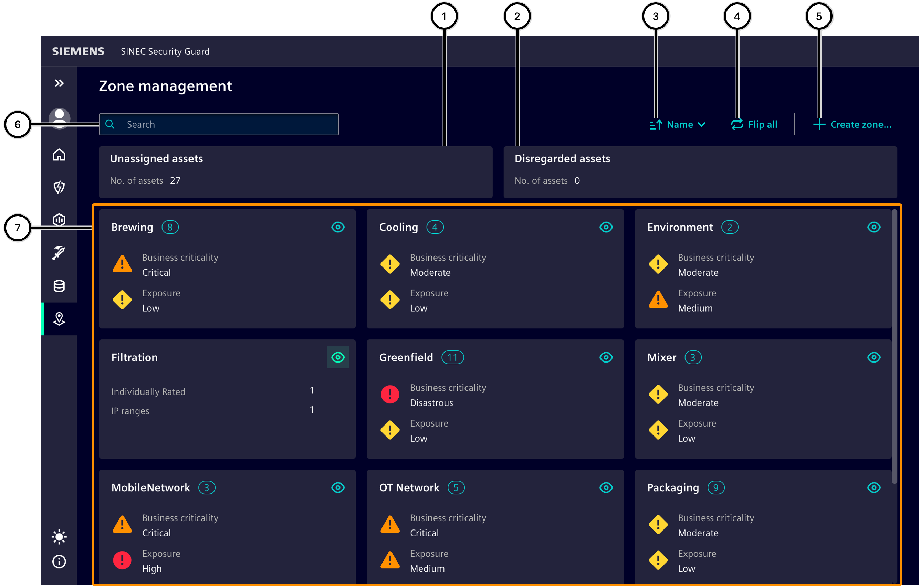
Task: Click the Packaging asset count badge 9
Action: click(x=715, y=488)
